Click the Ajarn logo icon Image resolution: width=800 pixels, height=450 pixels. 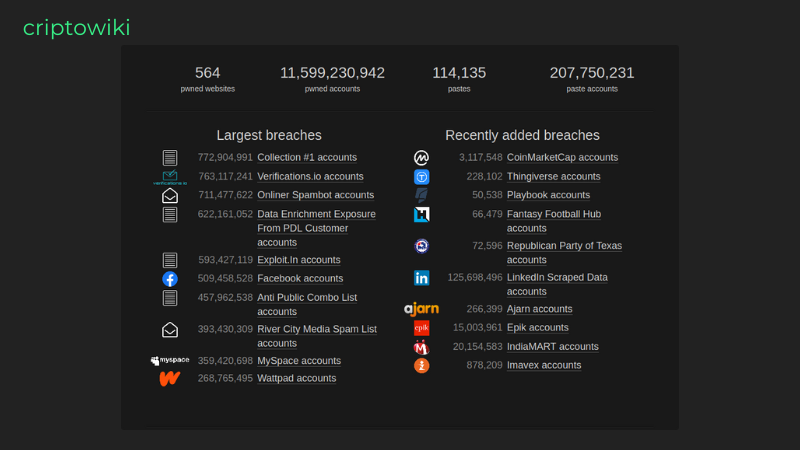(421, 309)
